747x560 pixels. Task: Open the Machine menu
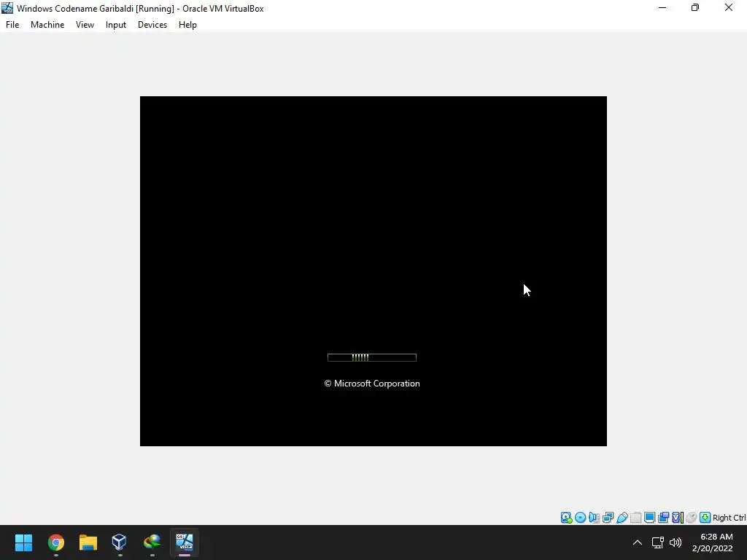tap(47, 25)
